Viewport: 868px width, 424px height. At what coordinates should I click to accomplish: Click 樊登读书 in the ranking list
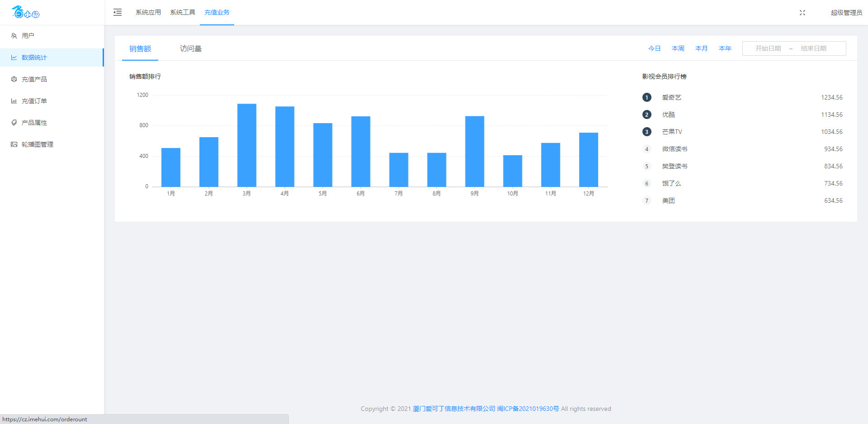coord(675,166)
